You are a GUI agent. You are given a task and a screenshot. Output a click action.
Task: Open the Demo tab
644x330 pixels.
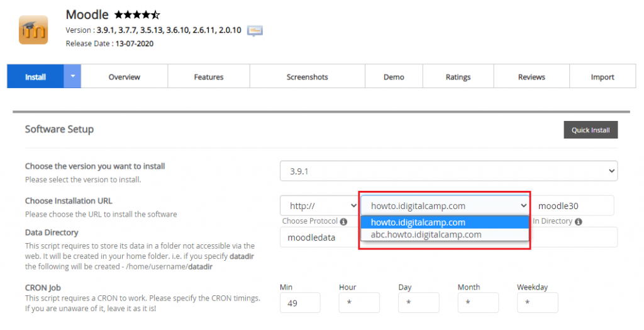tap(394, 77)
